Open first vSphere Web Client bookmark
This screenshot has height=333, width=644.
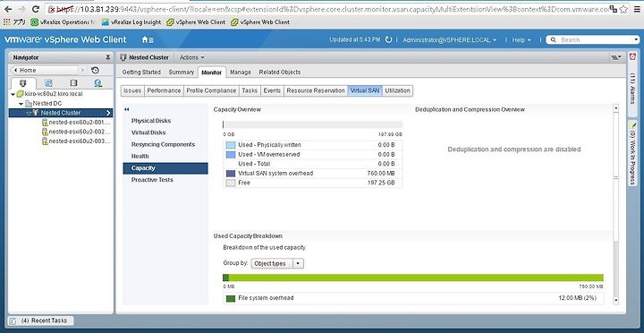[x=196, y=22]
